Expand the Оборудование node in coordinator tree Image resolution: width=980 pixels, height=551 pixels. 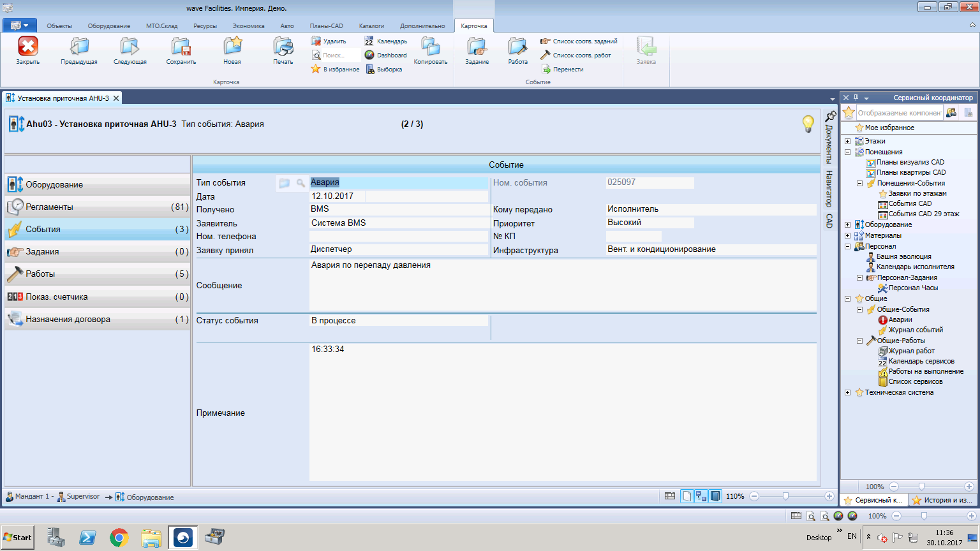point(847,224)
